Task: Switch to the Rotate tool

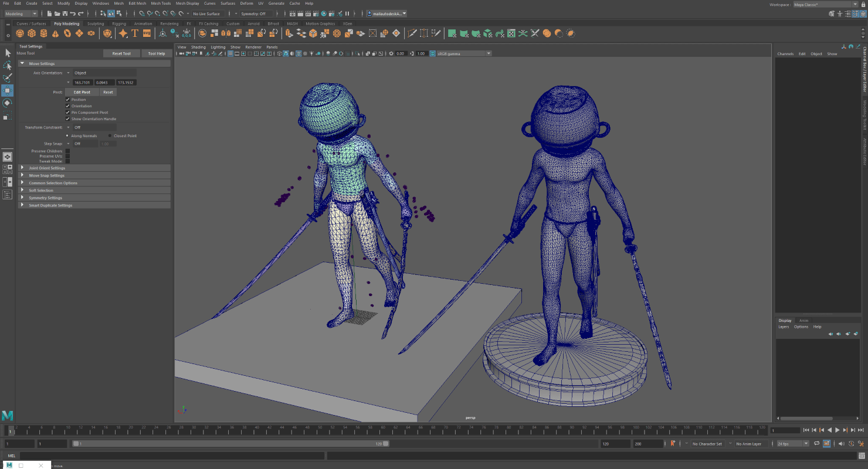Action: 8,103
